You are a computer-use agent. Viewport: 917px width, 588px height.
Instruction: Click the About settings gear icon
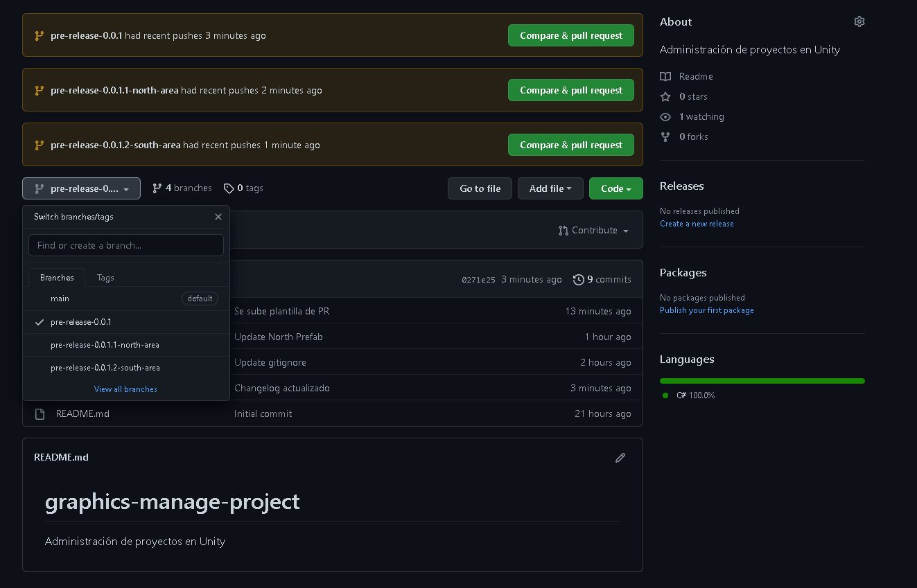(x=859, y=21)
